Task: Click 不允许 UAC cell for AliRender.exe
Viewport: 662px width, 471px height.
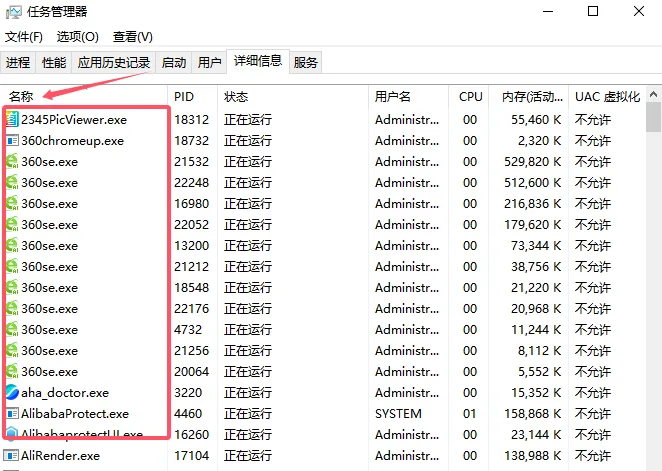Action: tap(593, 456)
